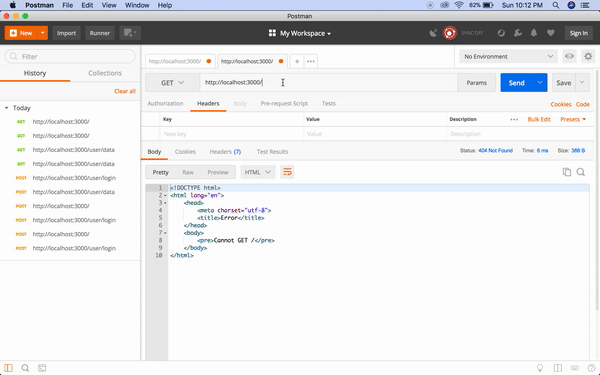Search the response body icon
600x375 pixels.
pos(580,172)
